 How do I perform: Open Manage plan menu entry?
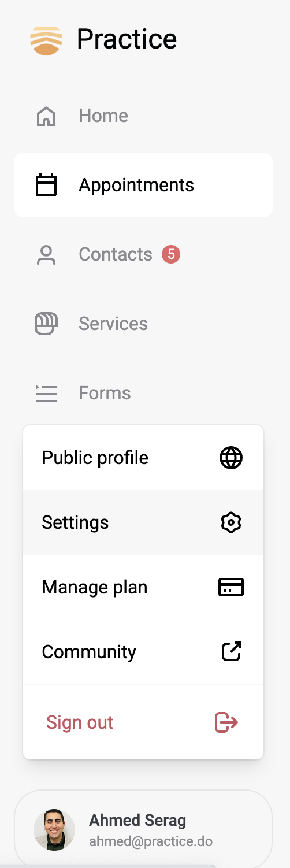pos(143,588)
